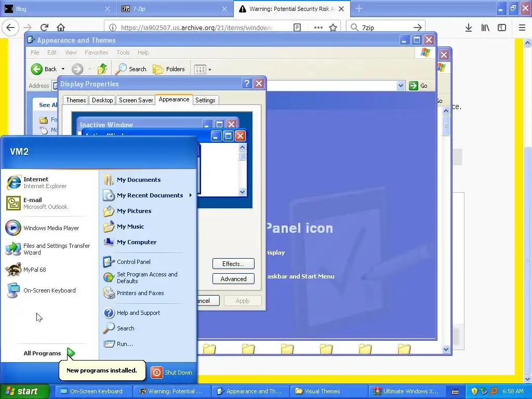This screenshot has width=532, height=399.
Task: Expand All Programs list
Action: coord(49,353)
